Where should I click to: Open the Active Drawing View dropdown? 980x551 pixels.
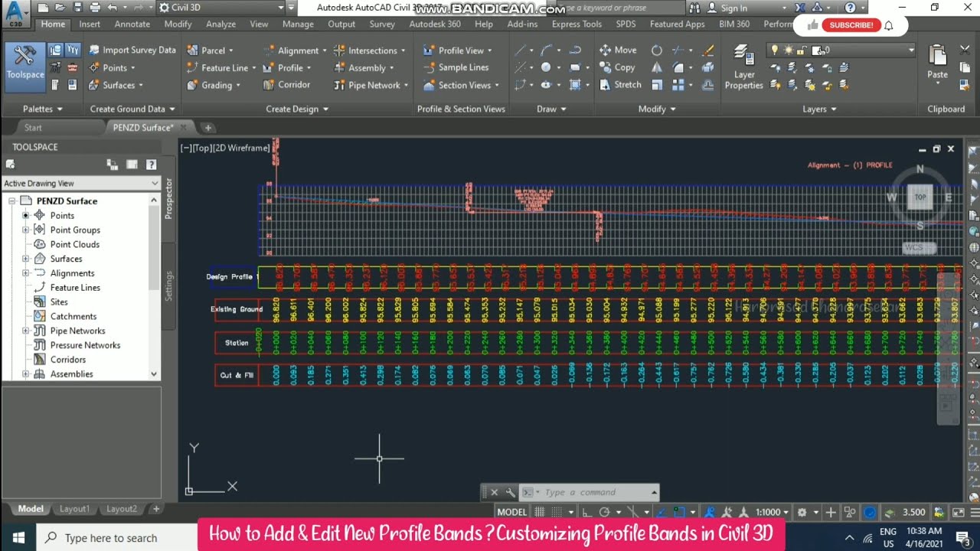[80, 183]
